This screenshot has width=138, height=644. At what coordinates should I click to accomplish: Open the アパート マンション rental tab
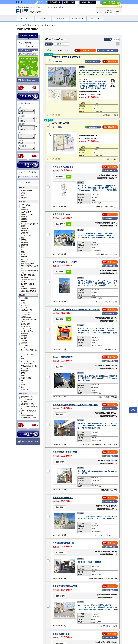pos(100,11)
